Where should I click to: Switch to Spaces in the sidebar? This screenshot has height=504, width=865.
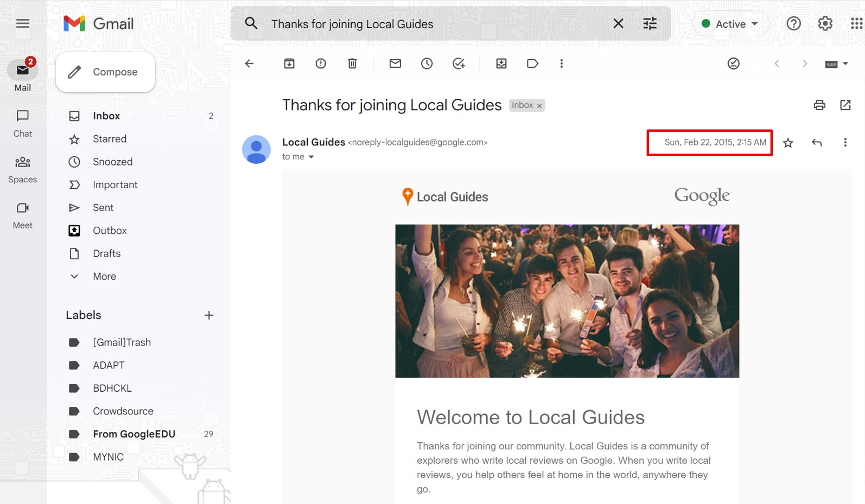coord(22,170)
